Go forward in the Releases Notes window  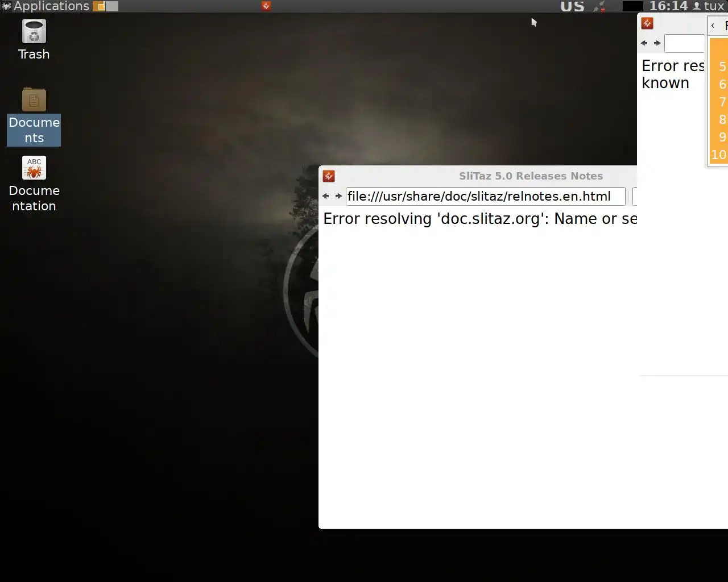[x=338, y=196]
